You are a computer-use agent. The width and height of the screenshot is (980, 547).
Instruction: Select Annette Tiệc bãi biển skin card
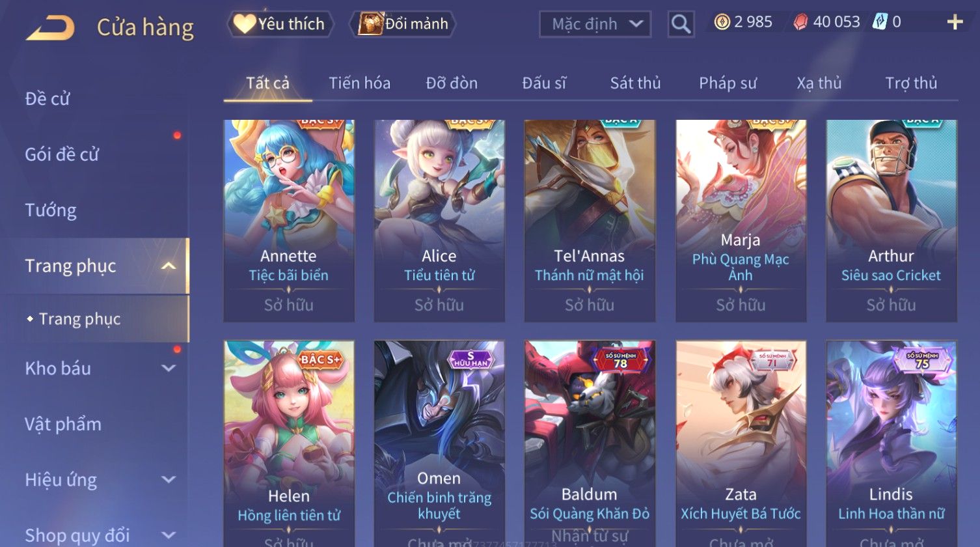pyautogui.click(x=289, y=221)
